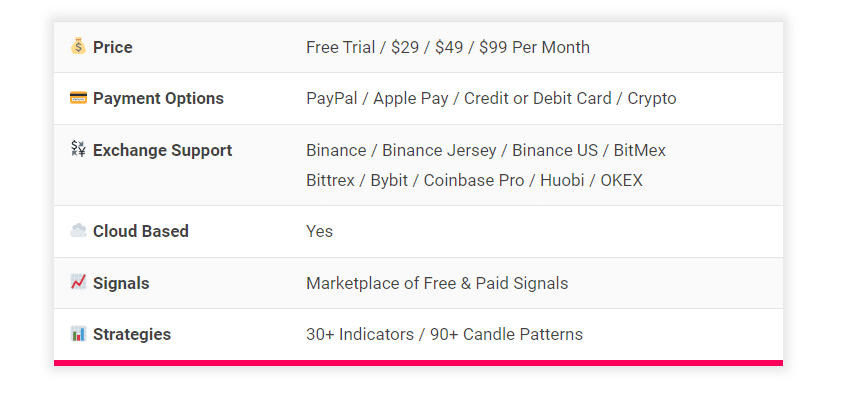Click the rising chart icon beside Signals
849x402 pixels.
[78, 283]
